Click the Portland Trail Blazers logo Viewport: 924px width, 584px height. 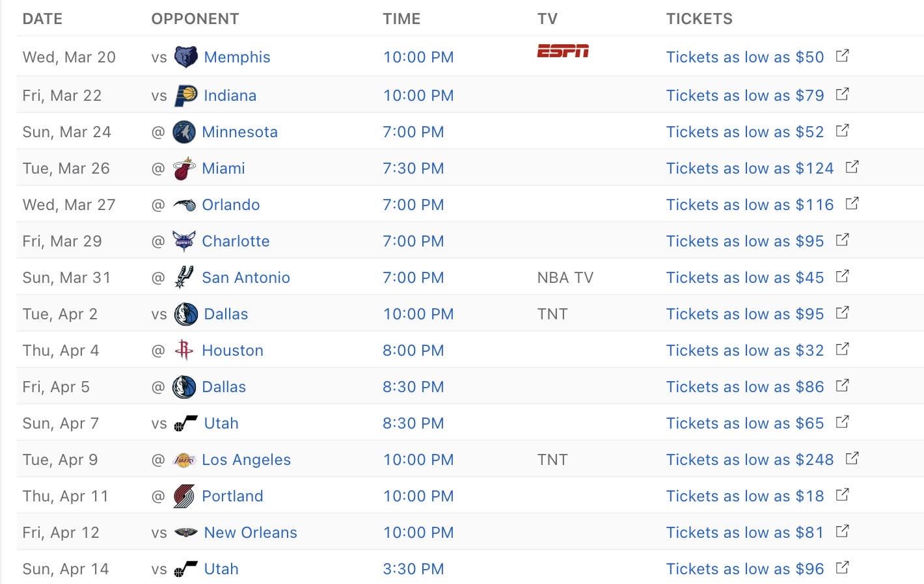coord(183,496)
